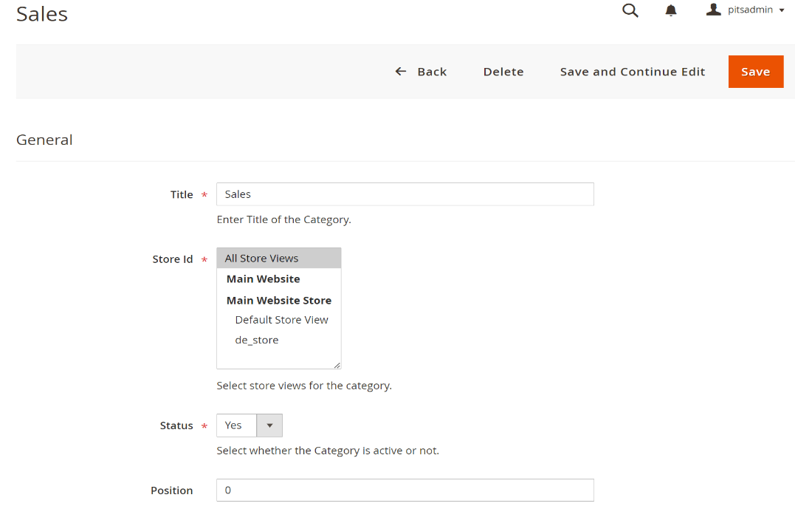The height and width of the screenshot is (523, 812).
Task: Open the notifications bell
Action: click(x=671, y=10)
